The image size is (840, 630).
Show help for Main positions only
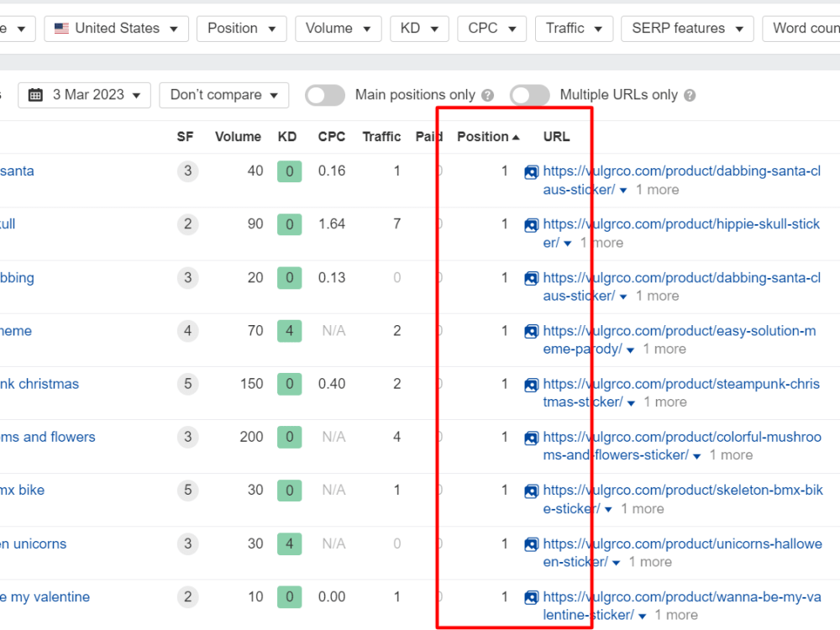(x=487, y=96)
